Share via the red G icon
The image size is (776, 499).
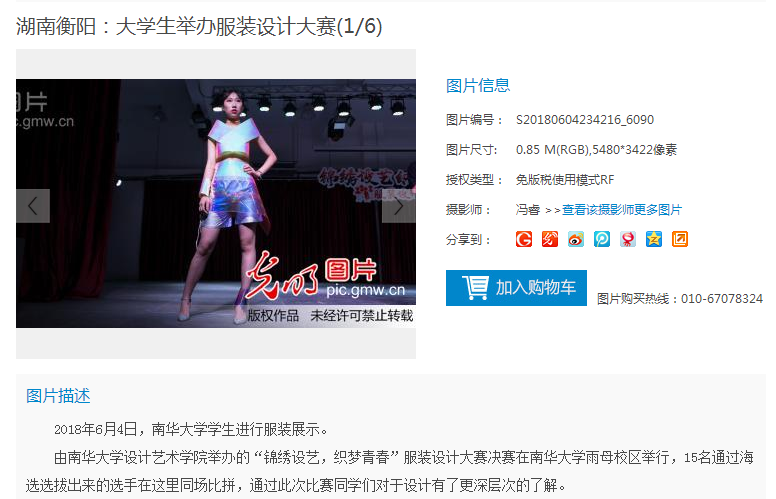524,239
